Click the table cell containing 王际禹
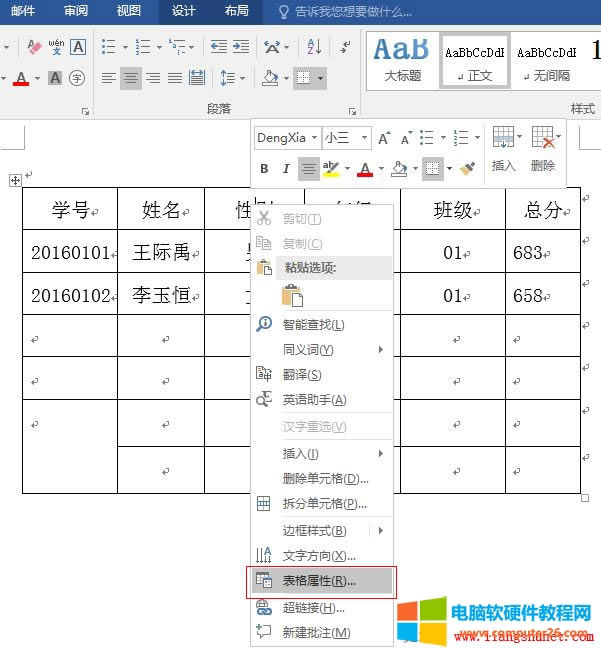The height and width of the screenshot is (653, 601). click(x=161, y=252)
